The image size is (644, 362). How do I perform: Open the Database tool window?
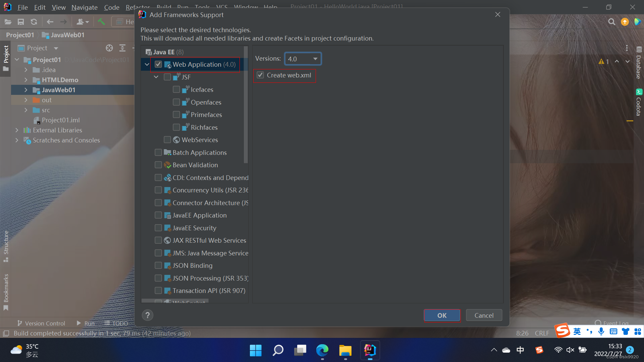[x=639, y=63]
